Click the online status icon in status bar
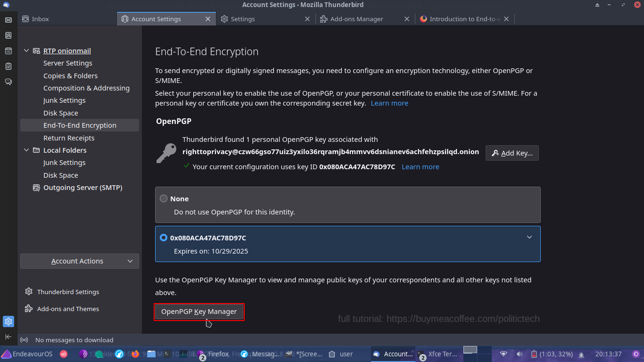 click(25, 340)
